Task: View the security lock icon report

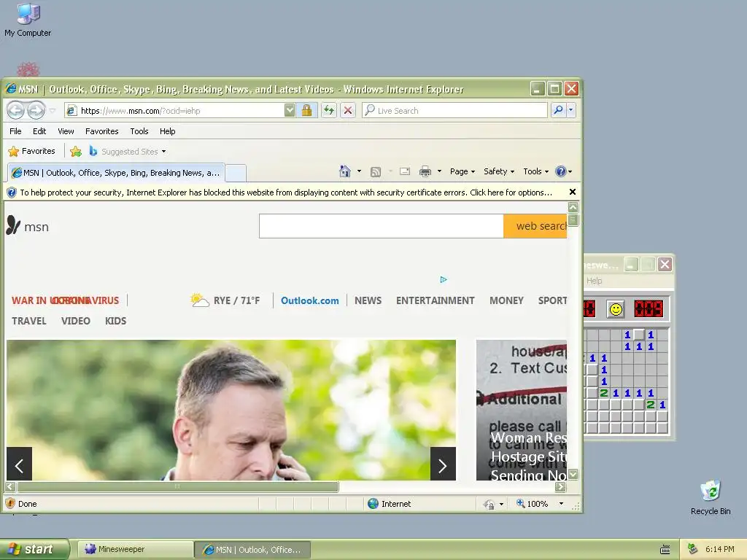Action: pyautogui.click(x=307, y=111)
